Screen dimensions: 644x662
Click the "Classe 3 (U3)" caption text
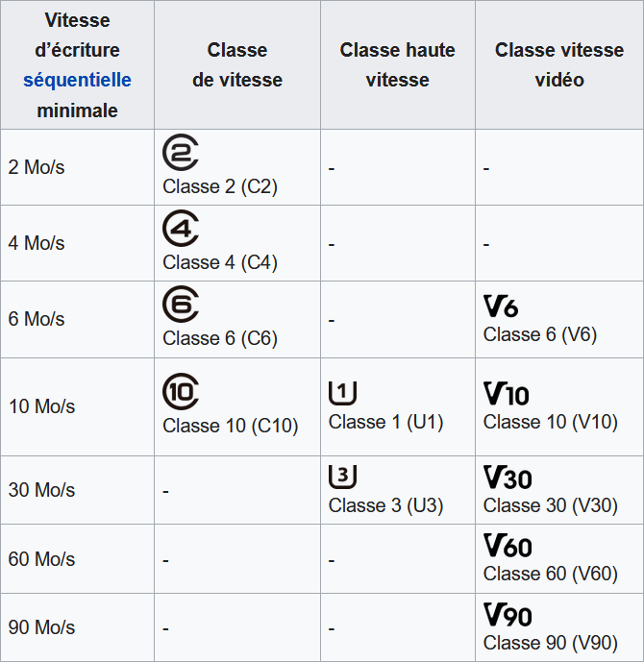click(x=385, y=505)
